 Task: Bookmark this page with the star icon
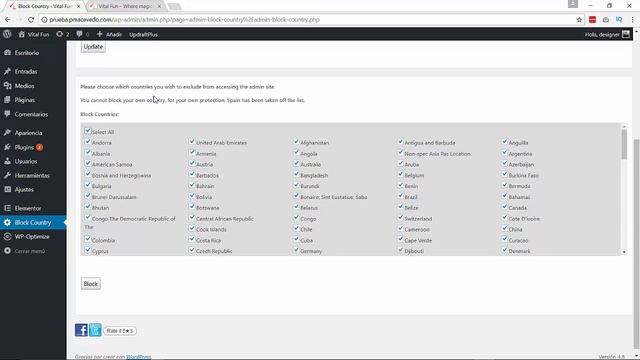579,20
